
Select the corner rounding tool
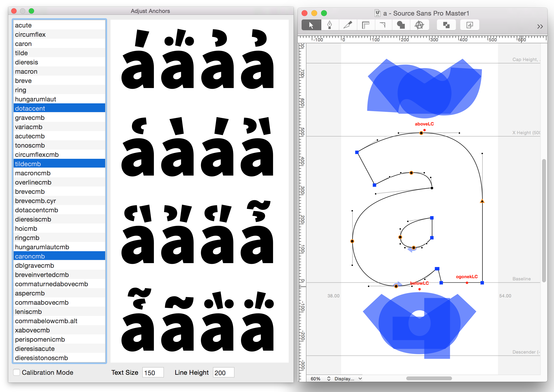point(383,25)
